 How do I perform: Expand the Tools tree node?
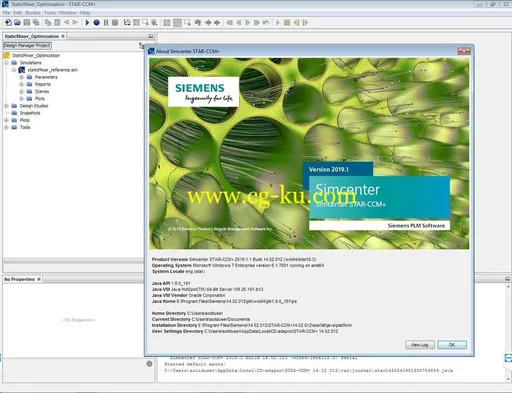[6, 127]
